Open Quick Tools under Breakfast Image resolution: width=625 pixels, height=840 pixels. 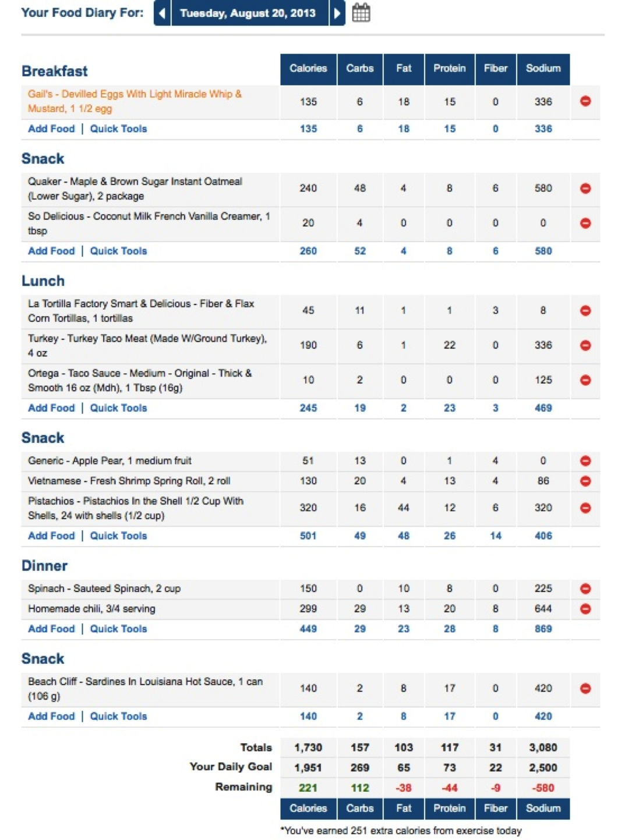118,129
